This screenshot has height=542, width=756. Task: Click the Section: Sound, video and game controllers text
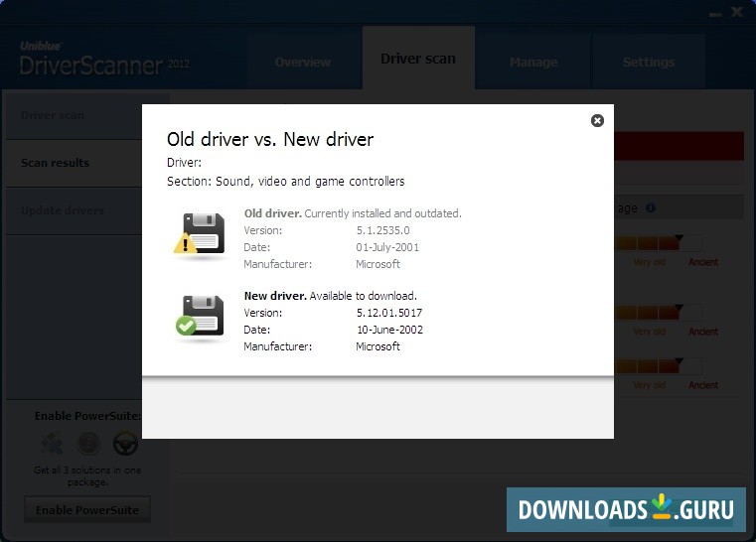point(285,181)
